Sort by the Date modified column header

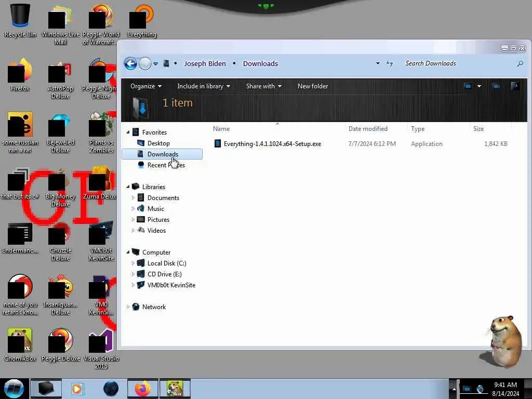[368, 129]
